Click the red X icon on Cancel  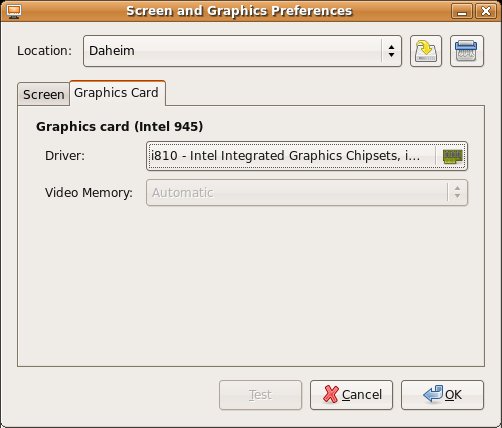[x=331, y=394]
